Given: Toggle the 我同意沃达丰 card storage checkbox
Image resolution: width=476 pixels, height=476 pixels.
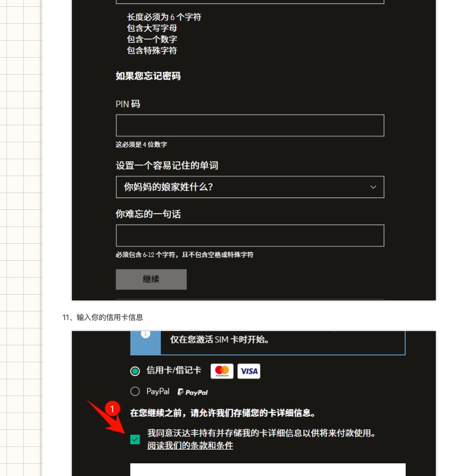Looking at the screenshot, I should tap(135, 440).
